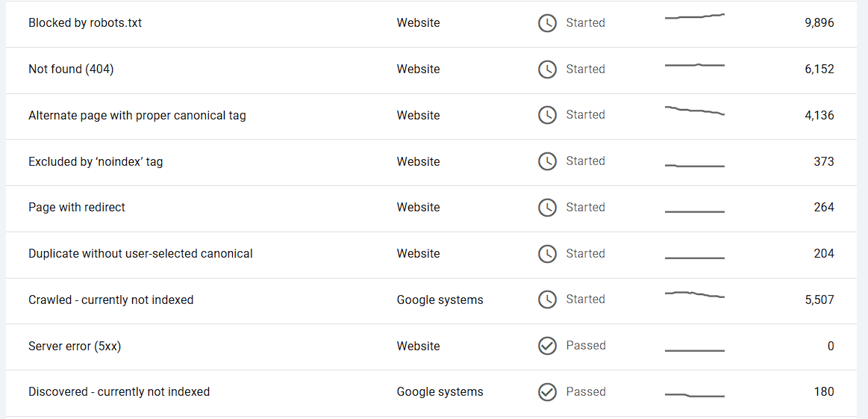868x419 pixels.
Task: Open the Blocked by robots.txt reason
Action: pyautogui.click(x=85, y=23)
